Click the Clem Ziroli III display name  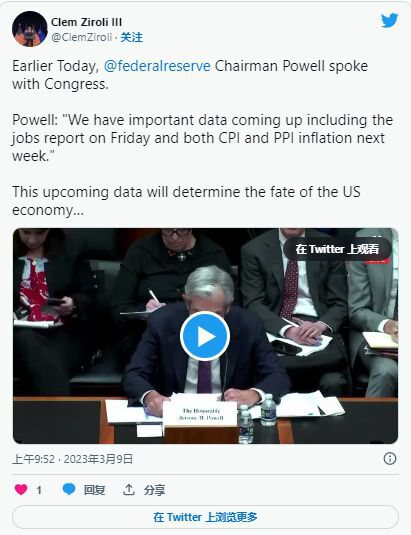[x=86, y=22]
